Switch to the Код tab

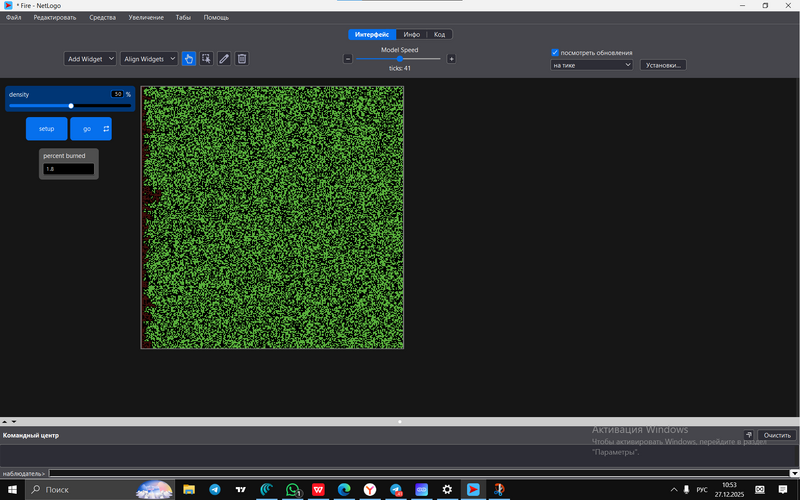tap(439, 34)
